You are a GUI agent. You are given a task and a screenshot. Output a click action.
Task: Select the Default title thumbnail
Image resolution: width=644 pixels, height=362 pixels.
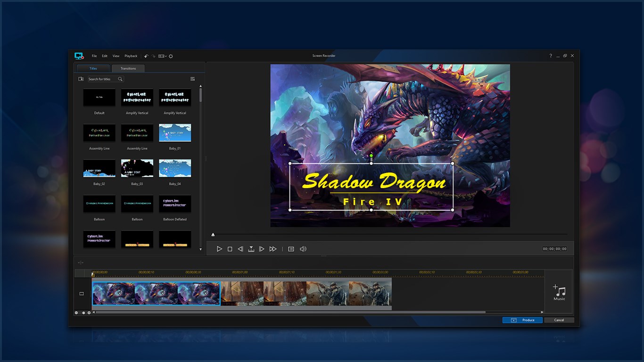tap(99, 98)
